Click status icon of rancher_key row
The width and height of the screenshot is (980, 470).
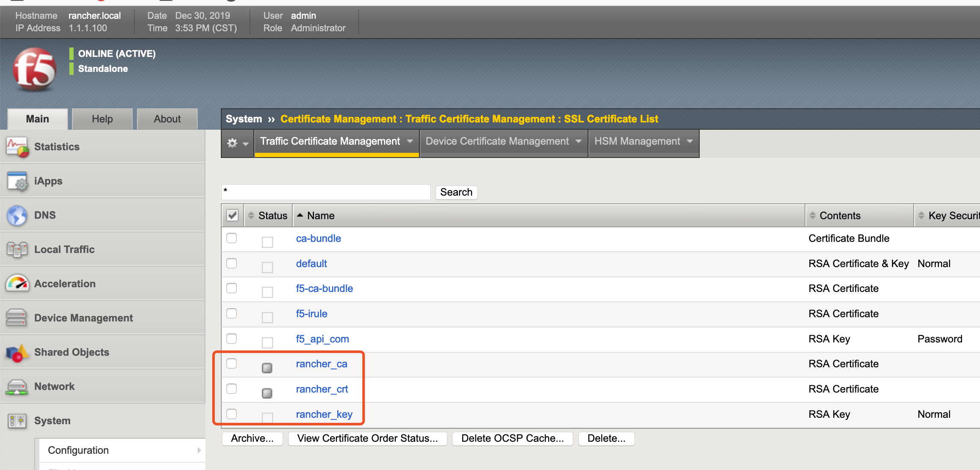click(267, 417)
